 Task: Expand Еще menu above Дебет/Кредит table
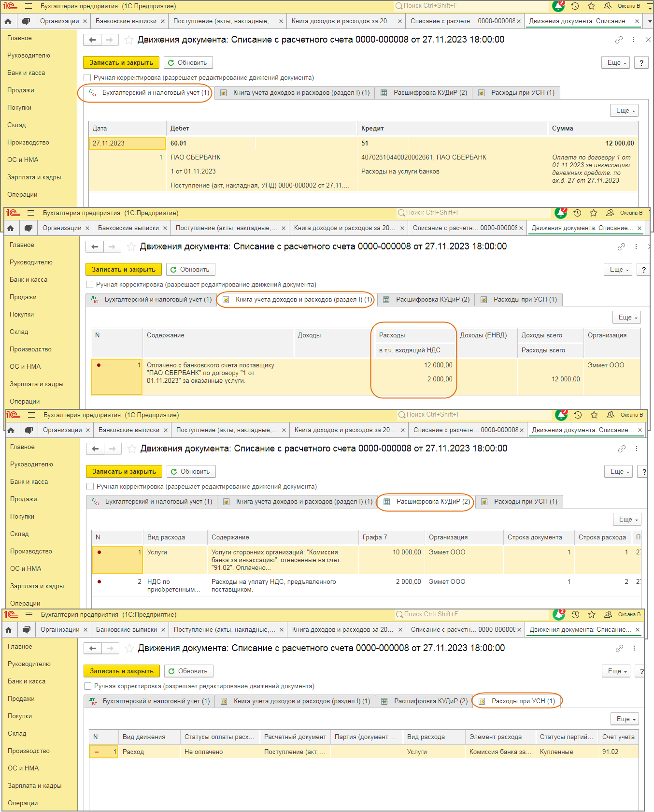pos(624,111)
